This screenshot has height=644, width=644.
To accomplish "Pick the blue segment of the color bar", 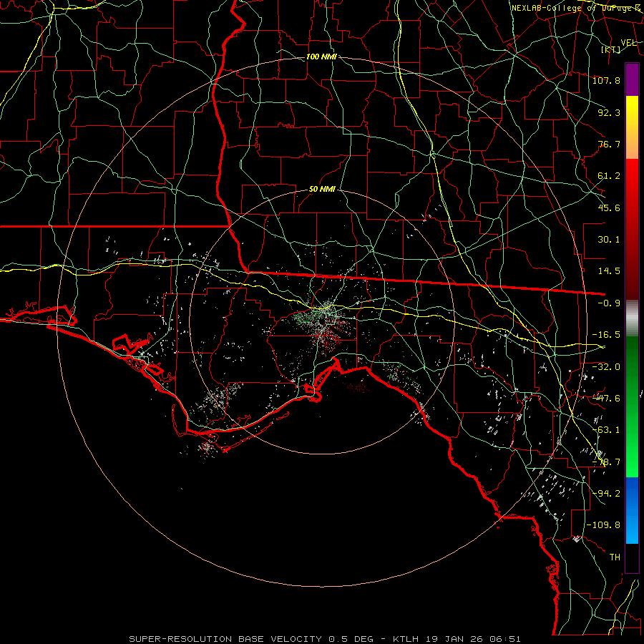I will coord(632,510).
